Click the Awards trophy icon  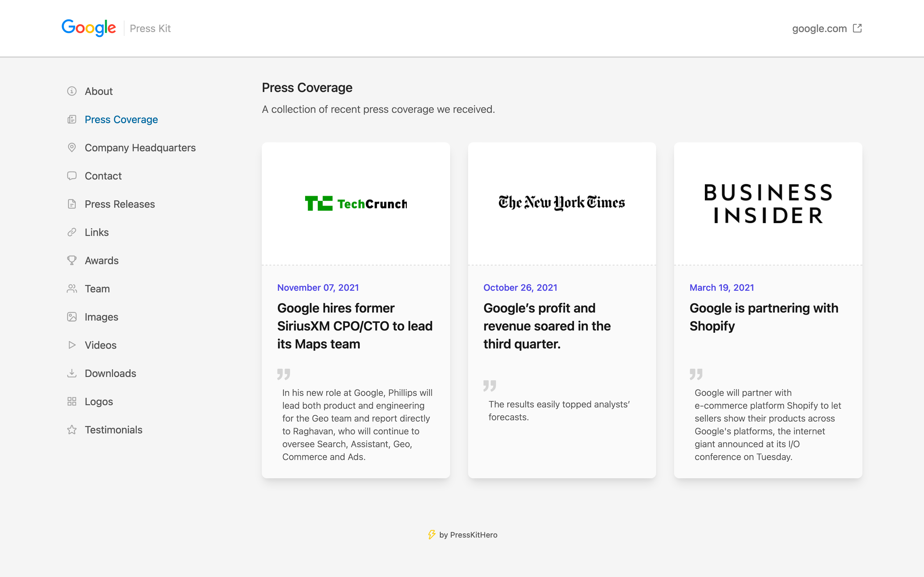tap(72, 261)
